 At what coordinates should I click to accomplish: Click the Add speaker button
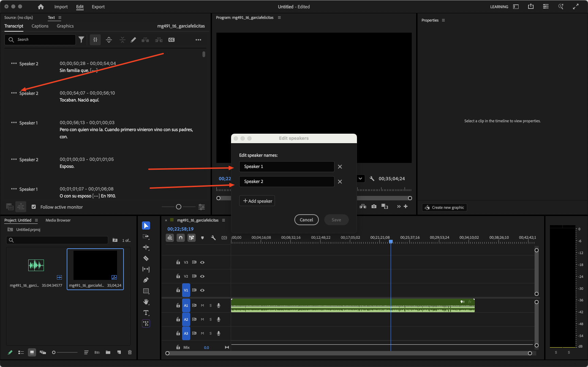click(x=257, y=201)
